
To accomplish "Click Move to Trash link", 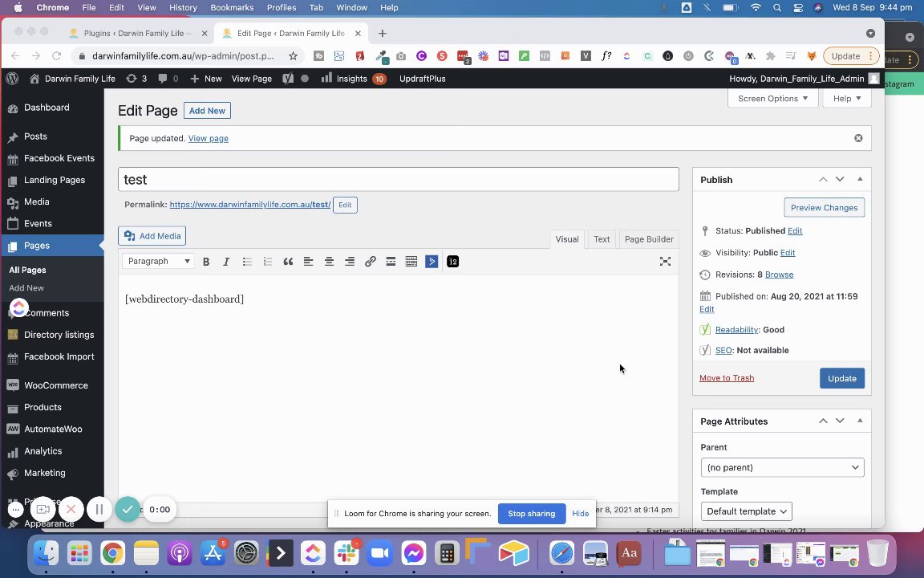I will [x=727, y=378].
